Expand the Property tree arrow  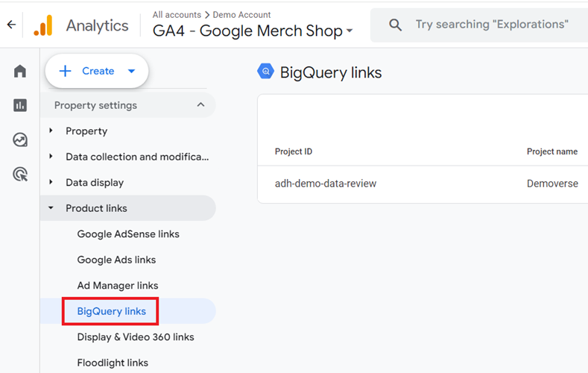click(x=51, y=131)
